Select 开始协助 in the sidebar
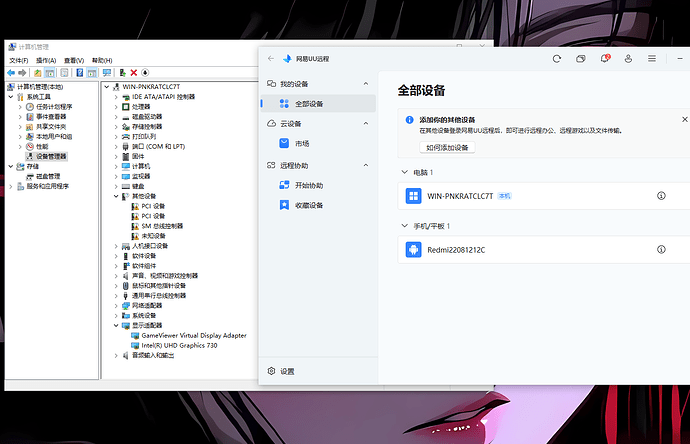 tap(318, 185)
